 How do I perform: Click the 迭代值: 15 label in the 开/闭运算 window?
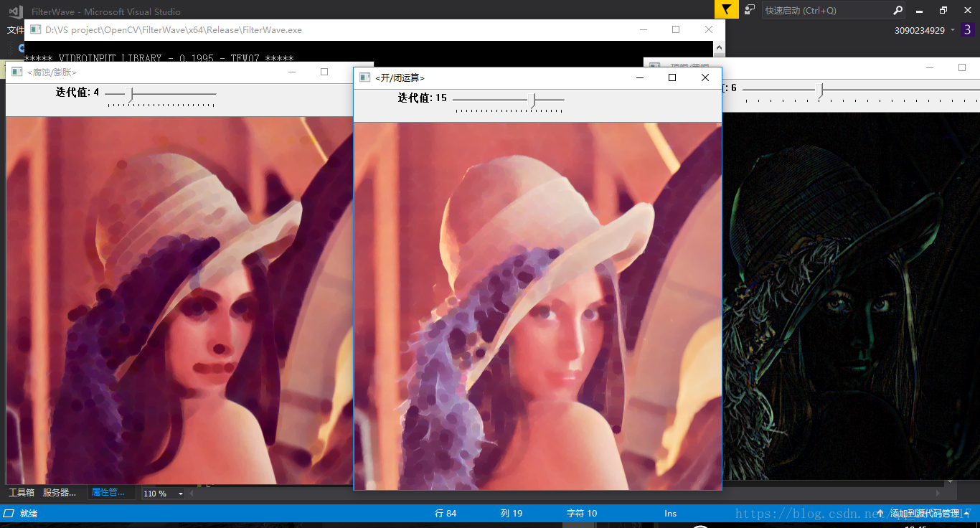423,98
